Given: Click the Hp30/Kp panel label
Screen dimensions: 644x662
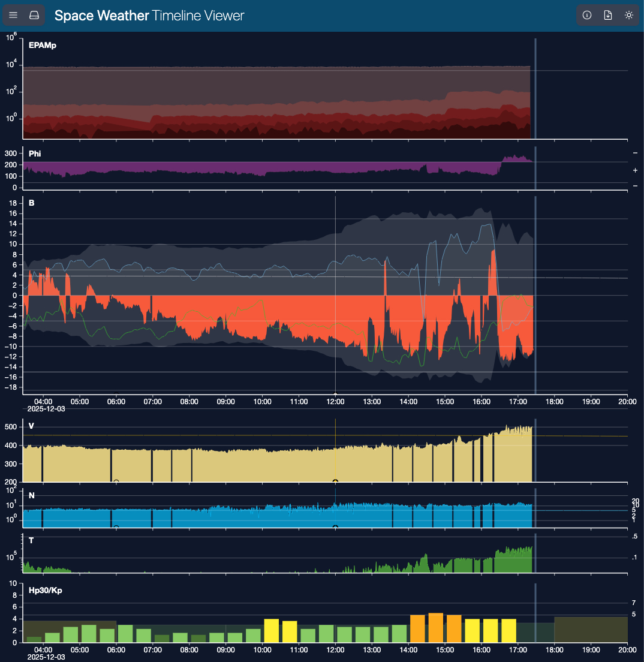Looking at the screenshot, I should pyautogui.click(x=45, y=590).
